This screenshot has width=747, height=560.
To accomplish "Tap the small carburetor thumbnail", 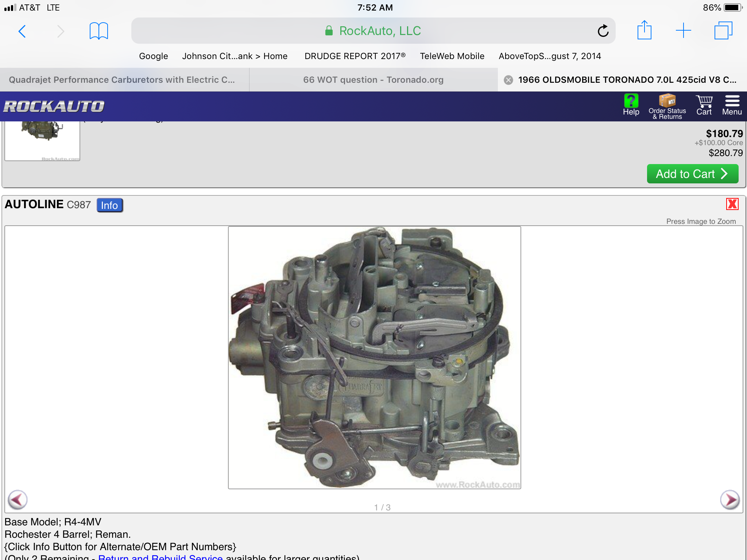I will coord(42,141).
